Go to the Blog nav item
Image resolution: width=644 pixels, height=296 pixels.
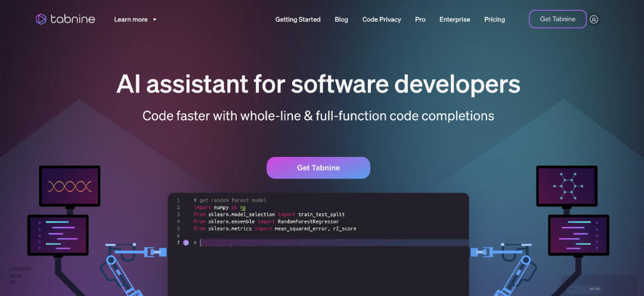(341, 20)
